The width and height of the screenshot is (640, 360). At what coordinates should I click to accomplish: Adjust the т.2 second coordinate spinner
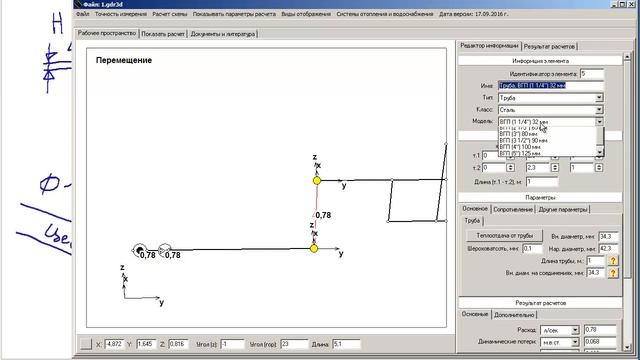[x=555, y=168]
